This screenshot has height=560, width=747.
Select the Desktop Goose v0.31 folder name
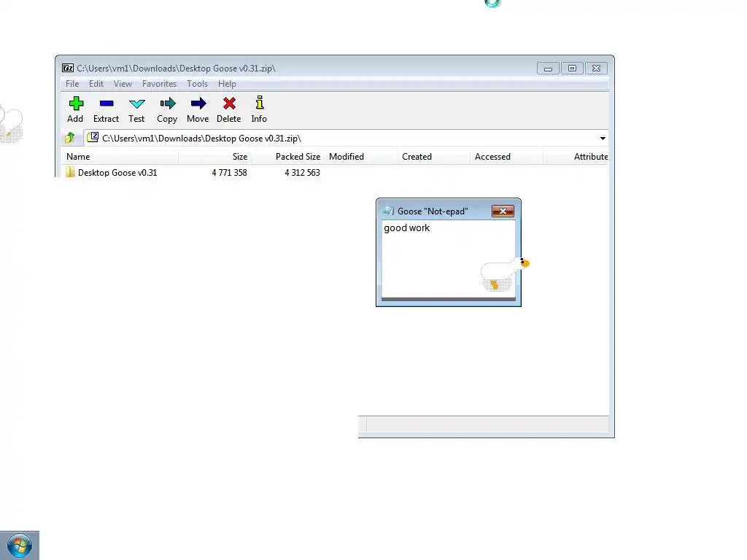click(117, 173)
